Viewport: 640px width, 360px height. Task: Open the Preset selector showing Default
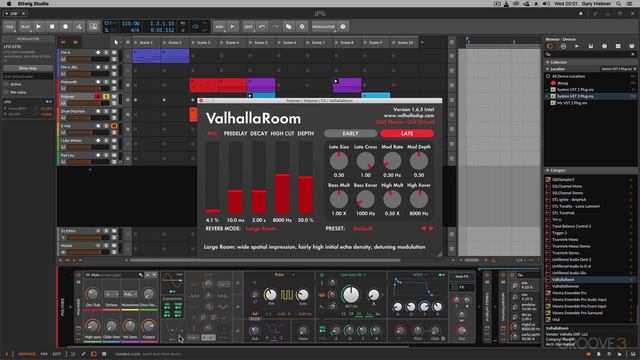click(x=363, y=229)
